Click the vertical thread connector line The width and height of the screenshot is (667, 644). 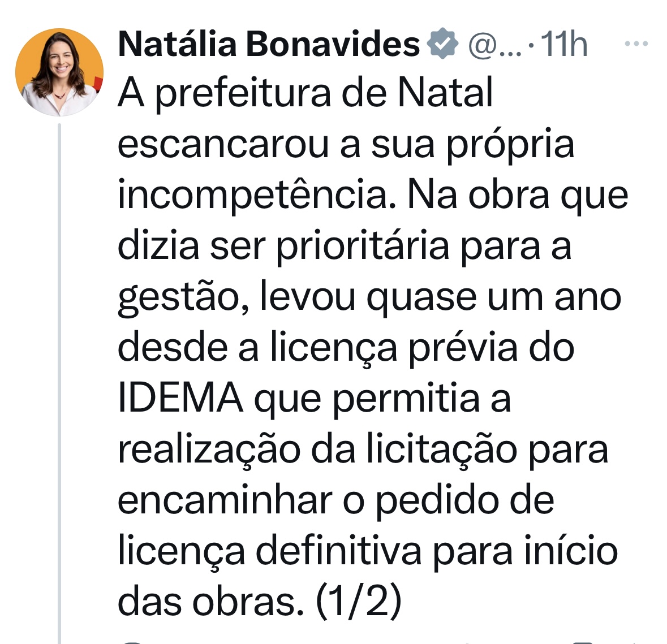(59, 383)
